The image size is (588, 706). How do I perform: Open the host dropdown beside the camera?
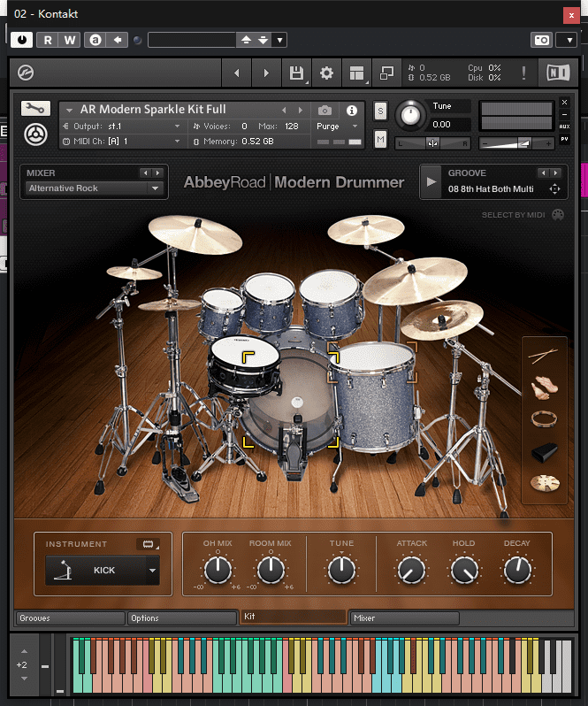569,40
